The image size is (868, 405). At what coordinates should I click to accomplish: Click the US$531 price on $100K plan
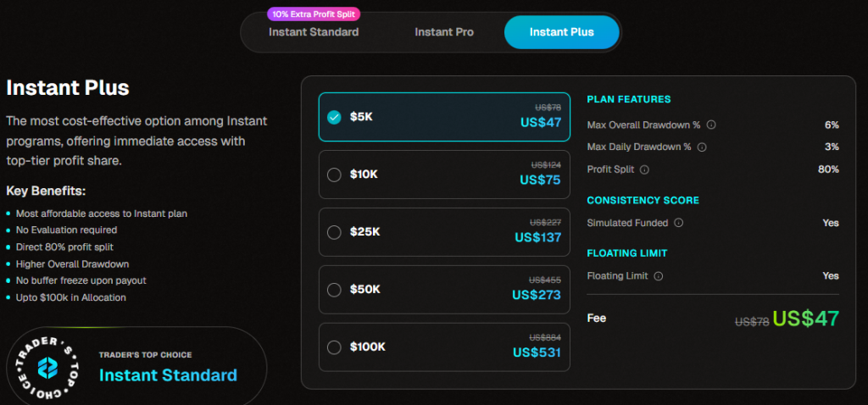[x=537, y=352]
